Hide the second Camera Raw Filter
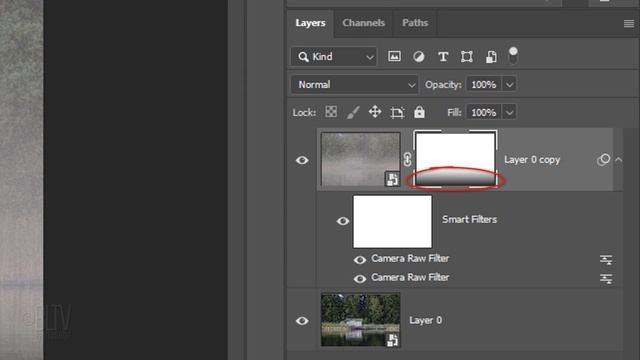 [360, 279]
